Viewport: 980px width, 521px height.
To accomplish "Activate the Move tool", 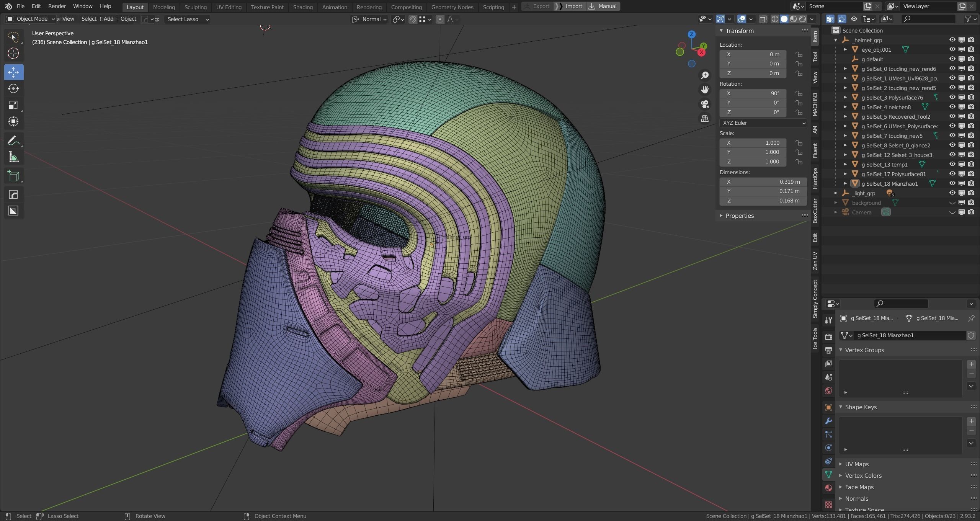I will [x=13, y=72].
